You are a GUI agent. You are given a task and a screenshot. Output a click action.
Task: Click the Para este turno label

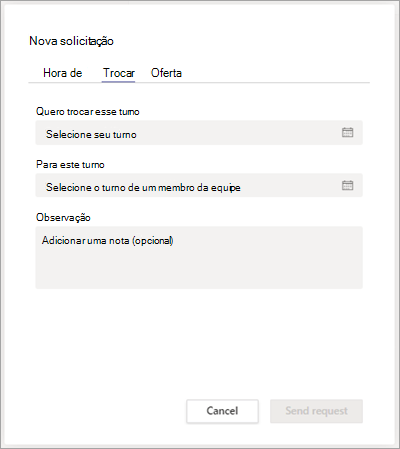[x=70, y=164]
